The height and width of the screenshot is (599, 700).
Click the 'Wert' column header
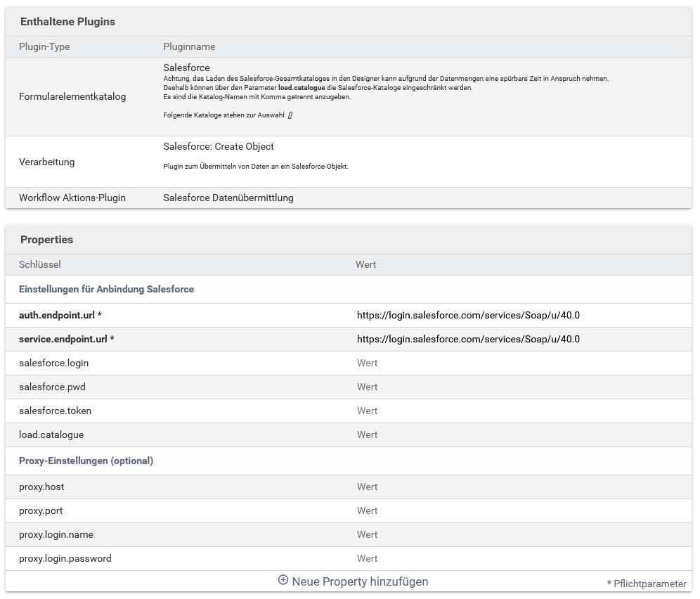click(366, 265)
